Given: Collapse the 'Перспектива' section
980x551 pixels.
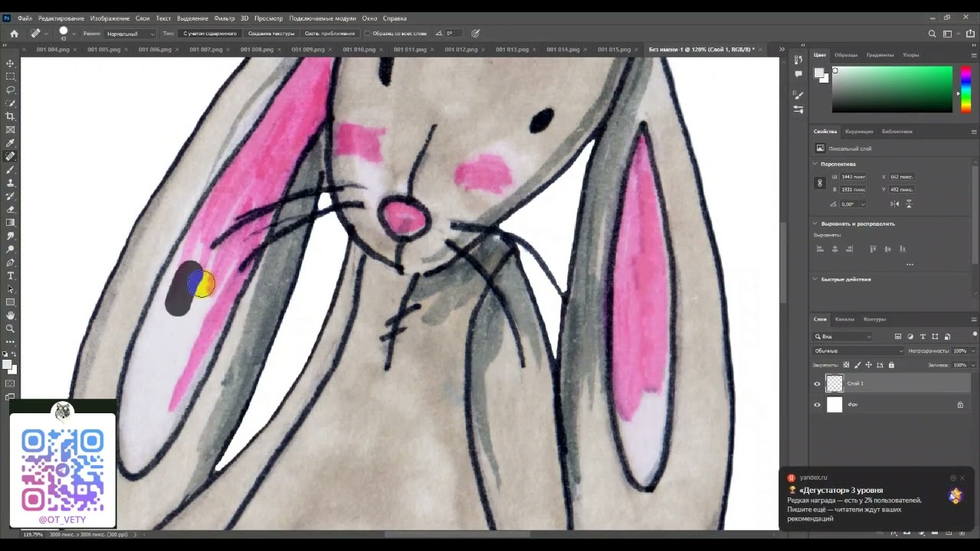Looking at the screenshot, I should 815,164.
